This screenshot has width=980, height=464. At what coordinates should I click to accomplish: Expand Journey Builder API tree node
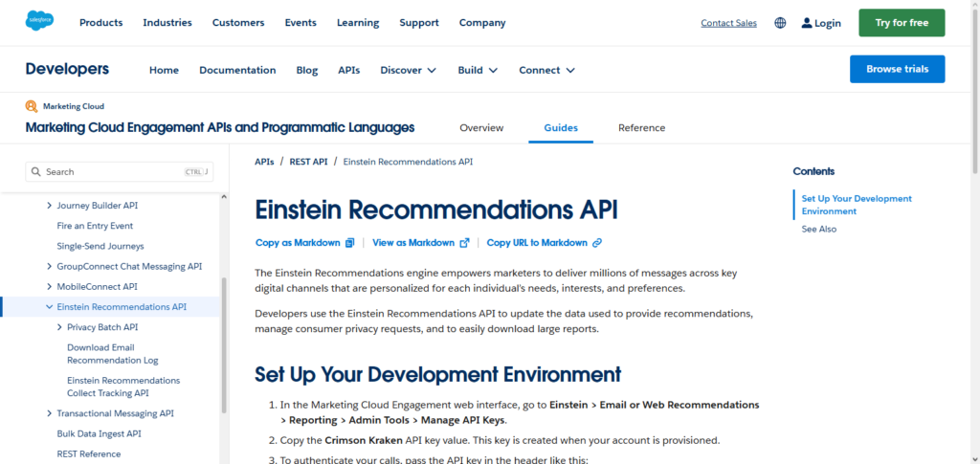tap(50, 206)
